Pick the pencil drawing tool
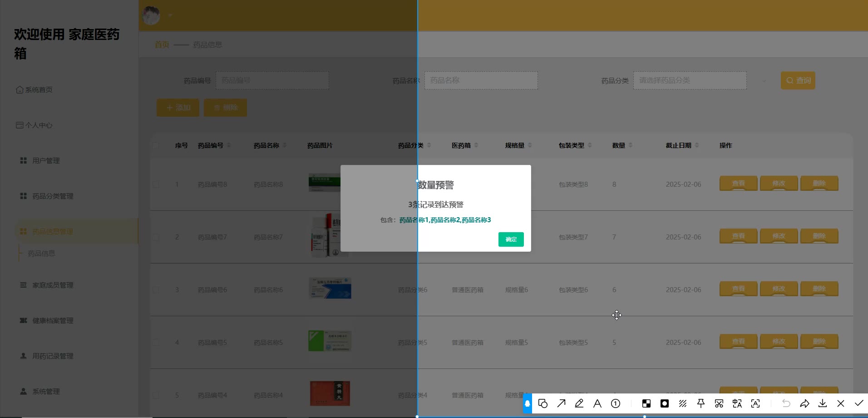Viewport: 868px width, 418px height. [579, 403]
